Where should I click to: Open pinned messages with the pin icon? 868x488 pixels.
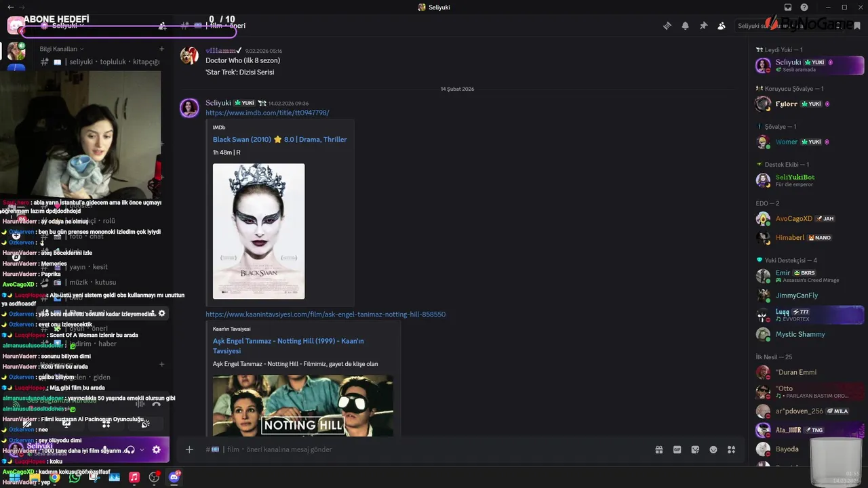pyautogui.click(x=703, y=26)
